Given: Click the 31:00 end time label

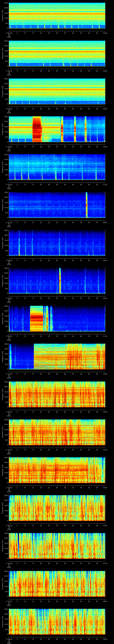Looking at the screenshot, I should coord(105,336).
